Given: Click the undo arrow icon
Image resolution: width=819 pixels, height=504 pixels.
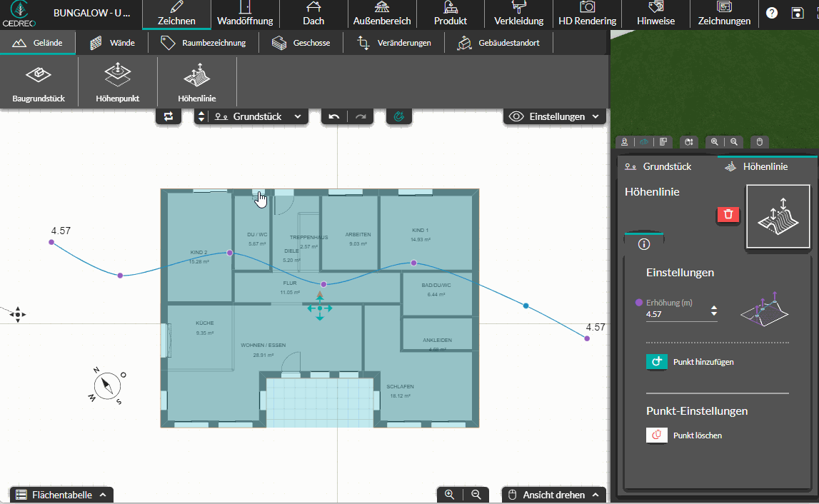Looking at the screenshot, I should point(334,116).
